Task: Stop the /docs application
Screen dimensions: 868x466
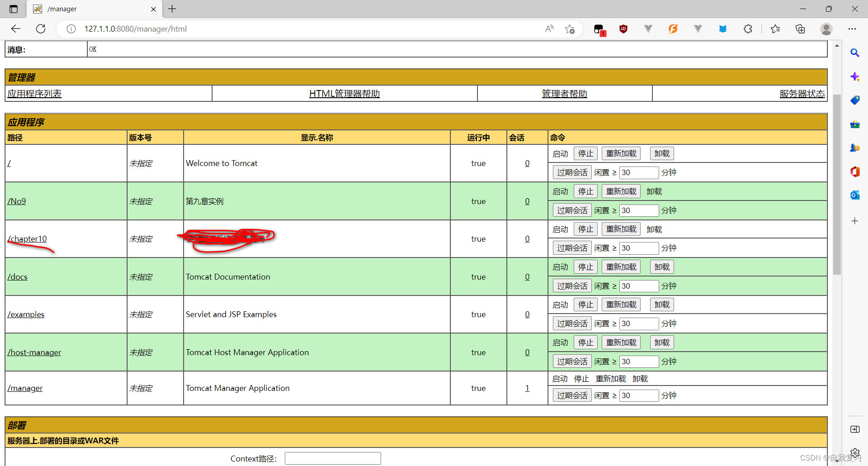Action: tap(585, 267)
